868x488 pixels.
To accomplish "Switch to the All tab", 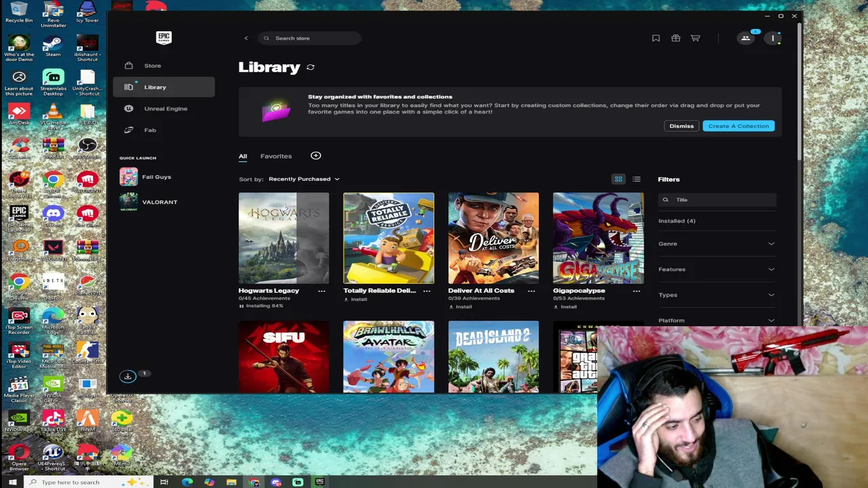I will pos(243,156).
